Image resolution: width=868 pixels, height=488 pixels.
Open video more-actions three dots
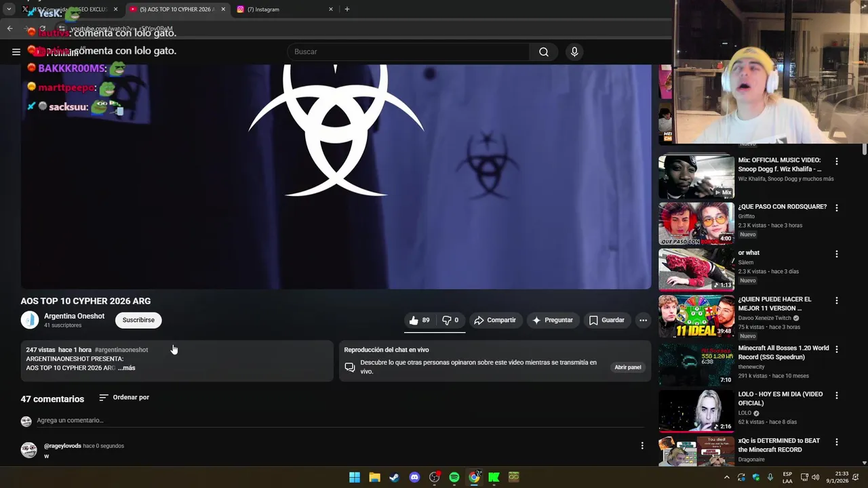[x=643, y=320]
